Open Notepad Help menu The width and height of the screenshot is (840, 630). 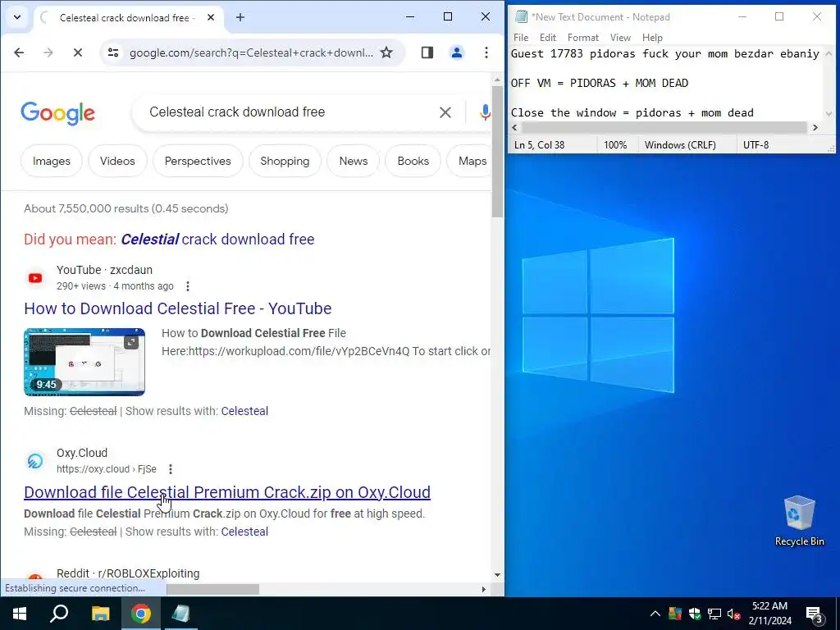tap(652, 38)
